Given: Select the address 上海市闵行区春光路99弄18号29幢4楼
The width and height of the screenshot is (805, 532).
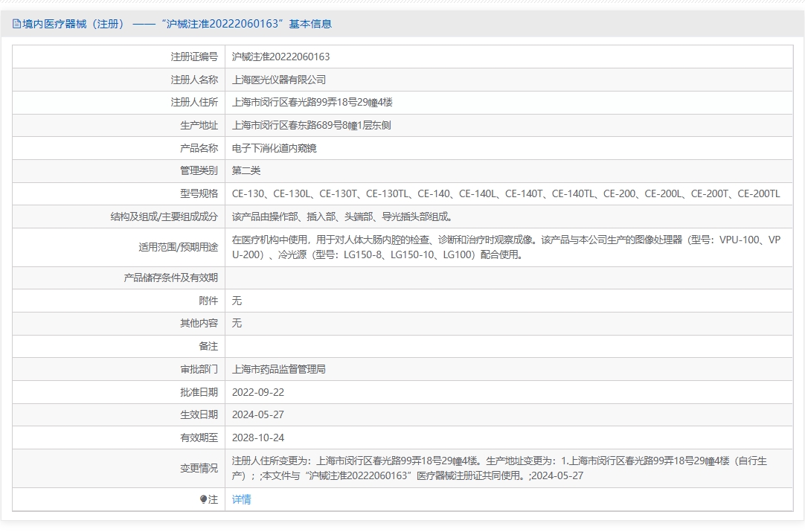Looking at the screenshot, I should click(x=312, y=102).
